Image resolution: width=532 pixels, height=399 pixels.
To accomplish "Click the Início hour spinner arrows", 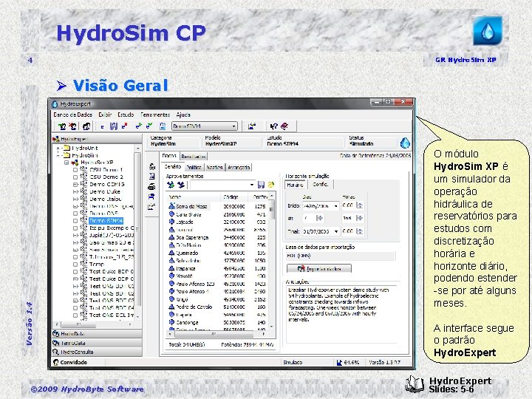I will [360, 205].
